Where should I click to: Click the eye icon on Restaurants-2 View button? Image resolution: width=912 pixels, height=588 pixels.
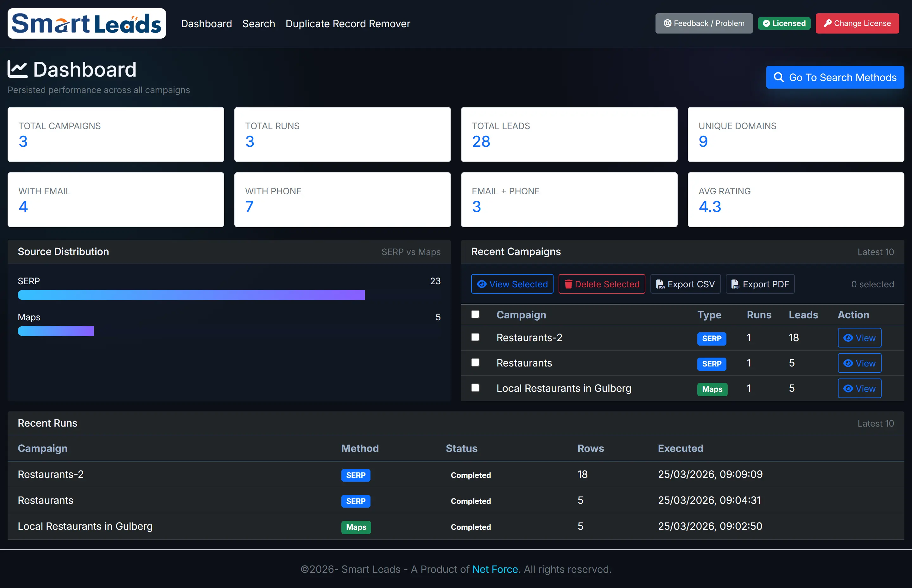(849, 338)
